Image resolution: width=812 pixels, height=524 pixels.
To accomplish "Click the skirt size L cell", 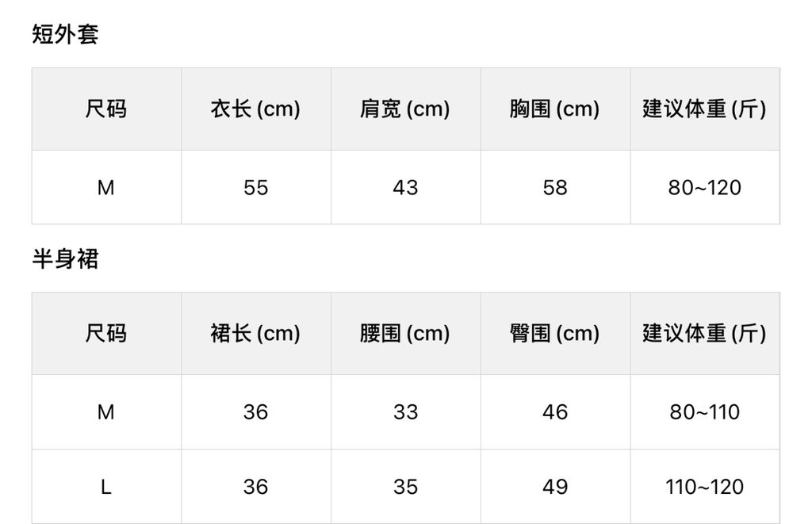I will (x=105, y=487).
